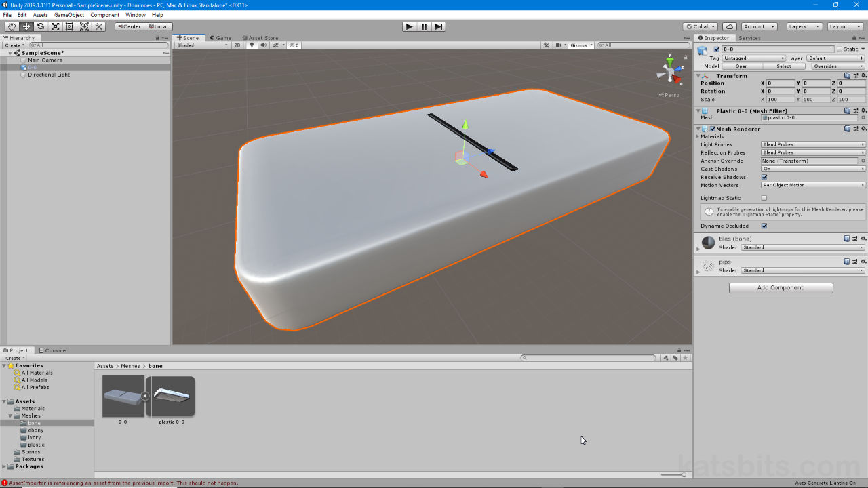Toggle Local handle rotation

158,26
